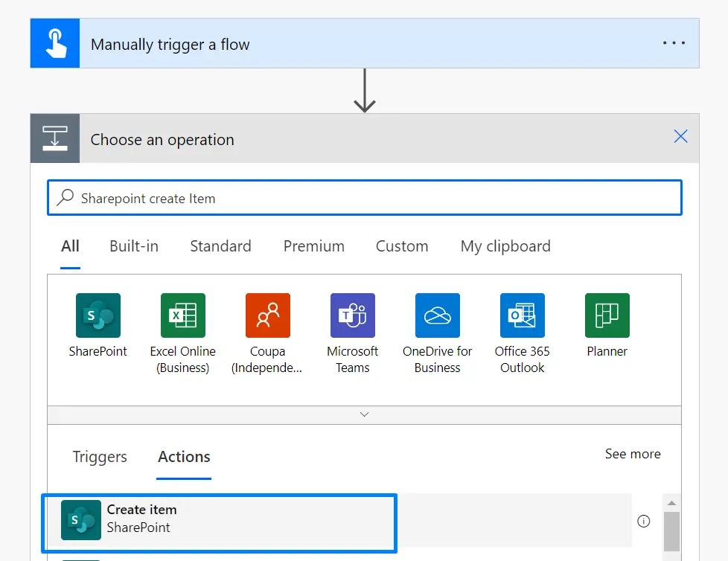
Task: Switch to the Standard tab
Action: 220,246
